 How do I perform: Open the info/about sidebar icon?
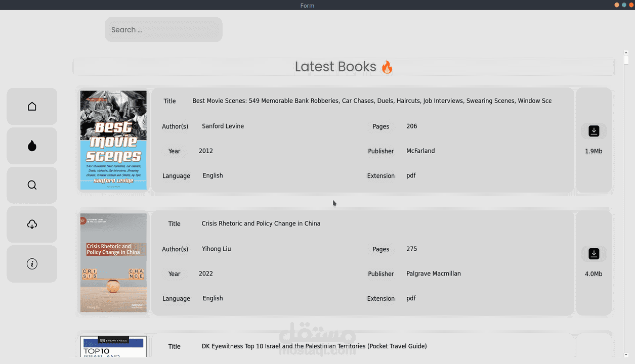[32, 264]
